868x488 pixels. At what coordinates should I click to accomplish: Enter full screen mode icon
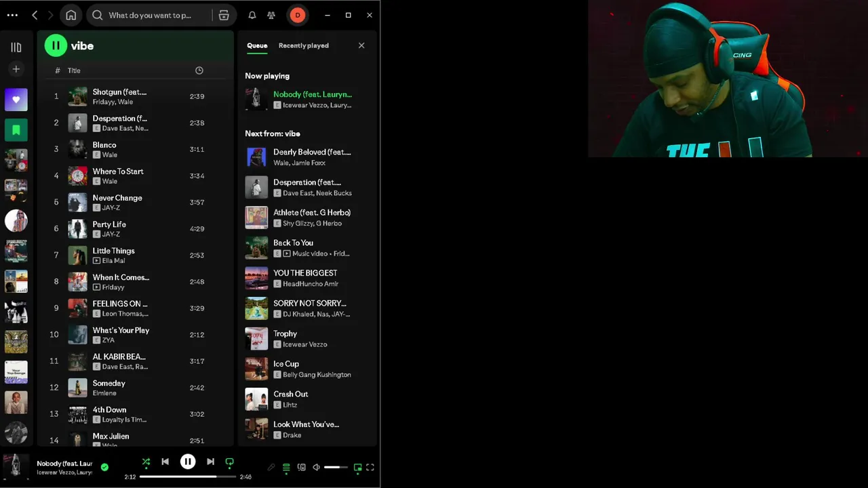pos(370,467)
